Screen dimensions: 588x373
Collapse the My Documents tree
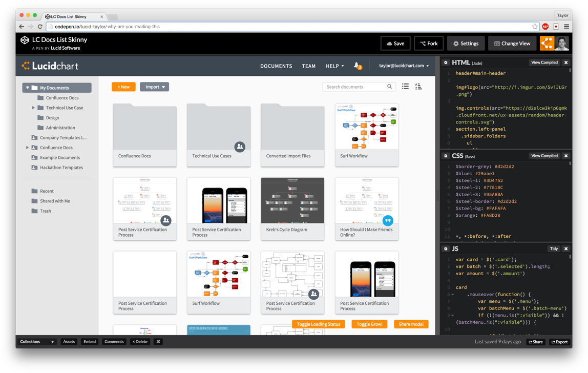(27, 88)
